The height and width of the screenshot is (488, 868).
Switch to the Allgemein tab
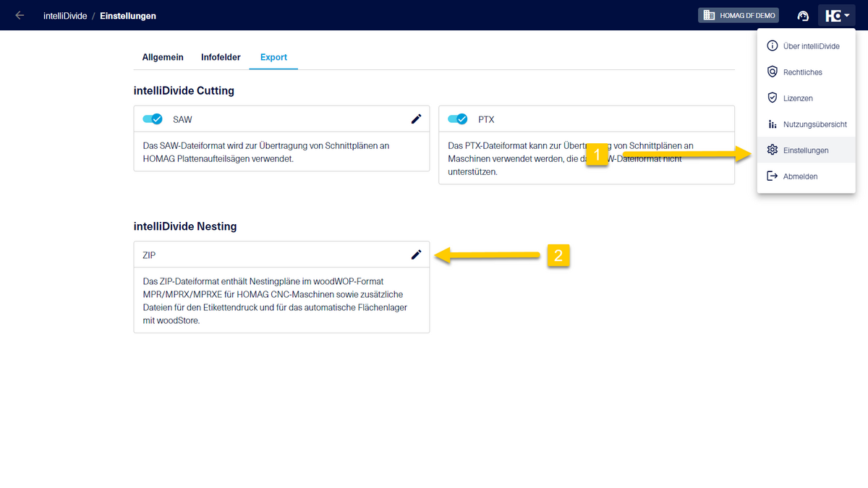163,56
